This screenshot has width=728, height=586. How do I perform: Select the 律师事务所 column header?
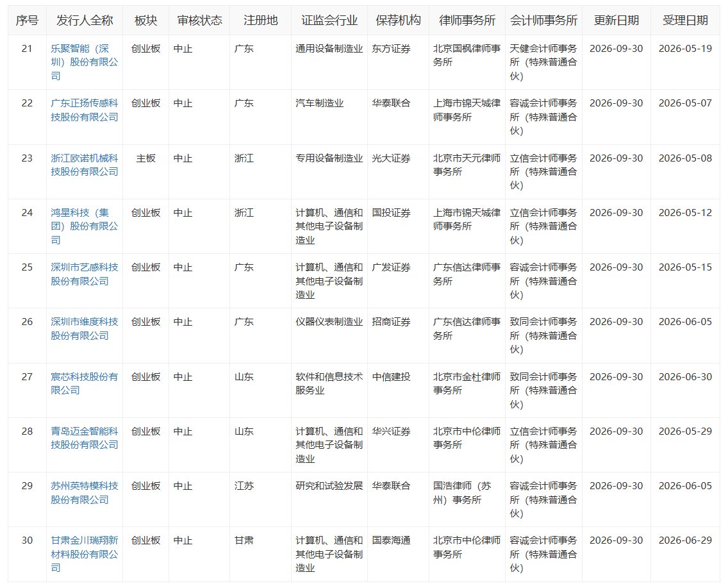point(467,21)
